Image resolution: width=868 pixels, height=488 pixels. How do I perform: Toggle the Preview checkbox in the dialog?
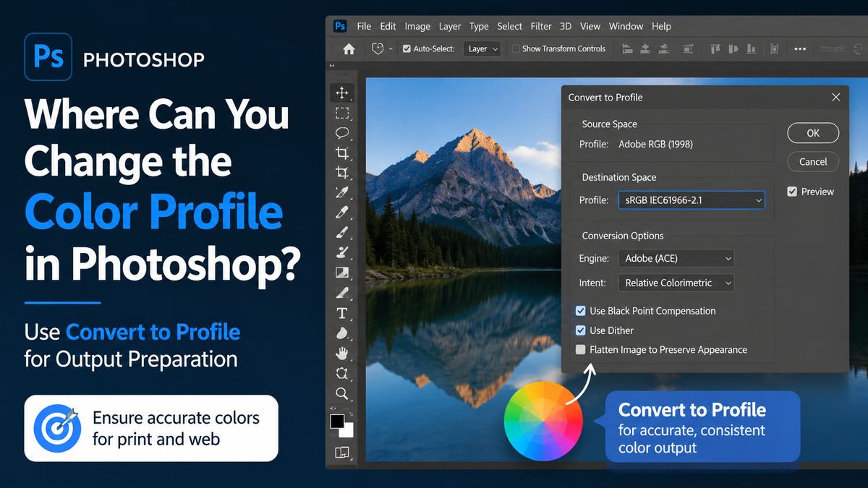(x=792, y=192)
